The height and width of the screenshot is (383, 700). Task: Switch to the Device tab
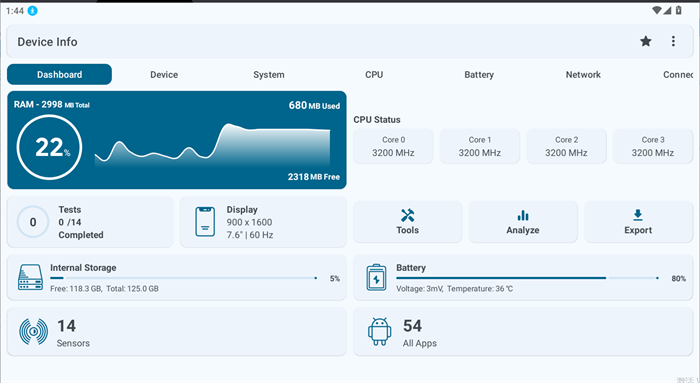164,75
